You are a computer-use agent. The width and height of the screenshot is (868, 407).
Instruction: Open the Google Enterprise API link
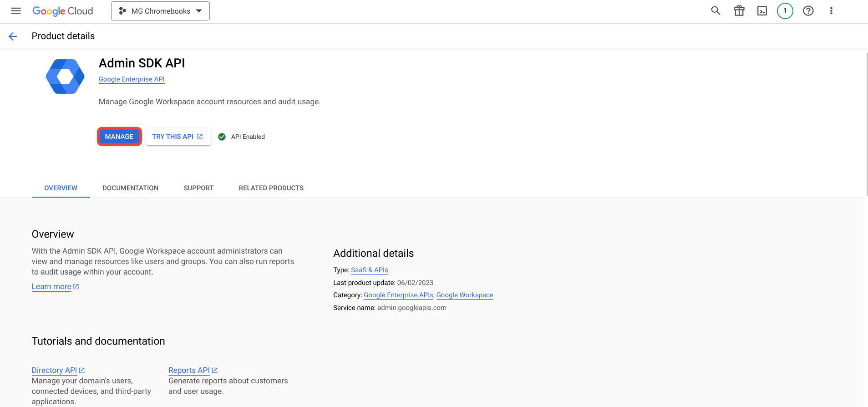(132, 79)
